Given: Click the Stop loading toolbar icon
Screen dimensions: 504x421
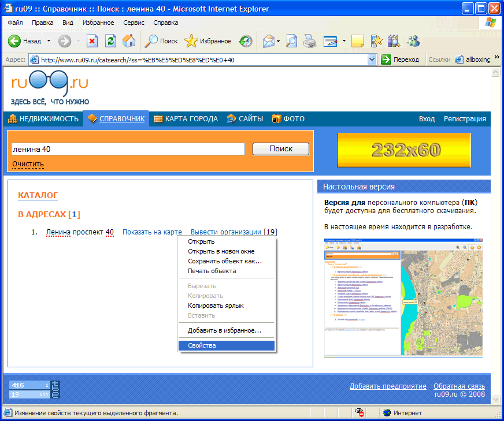Looking at the screenshot, I should tap(92, 41).
